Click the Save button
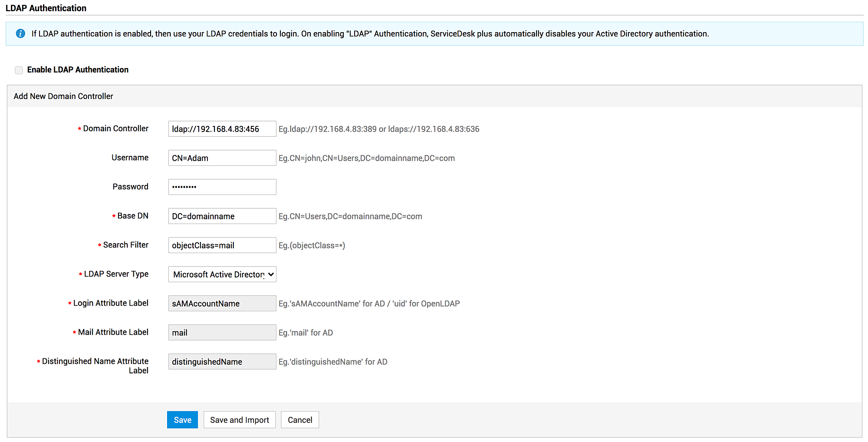The width and height of the screenshot is (868, 442). click(x=182, y=419)
